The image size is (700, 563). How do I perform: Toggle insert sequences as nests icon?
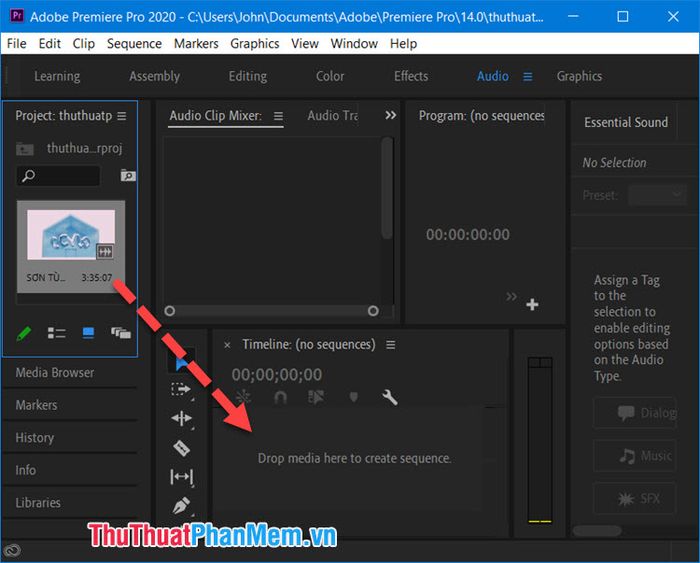click(243, 397)
